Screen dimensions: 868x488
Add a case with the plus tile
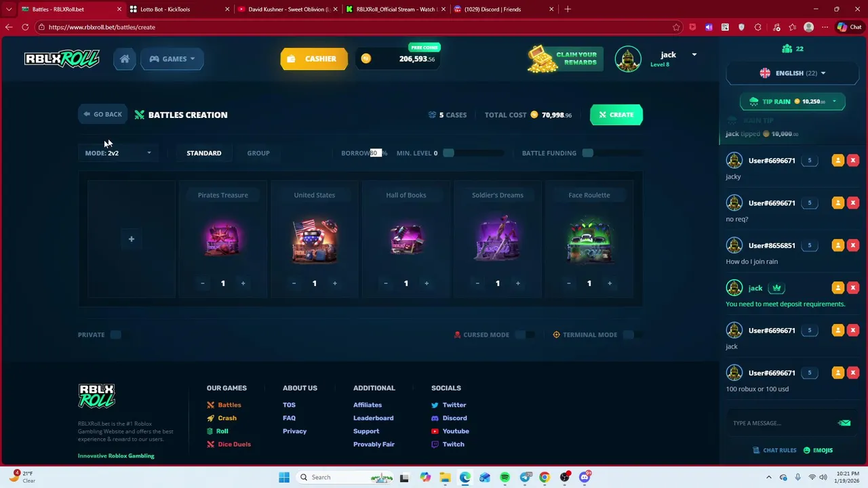point(132,239)
